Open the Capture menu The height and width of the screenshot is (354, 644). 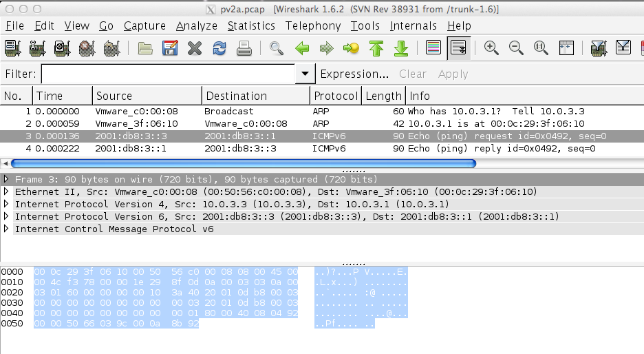[144, 26]
